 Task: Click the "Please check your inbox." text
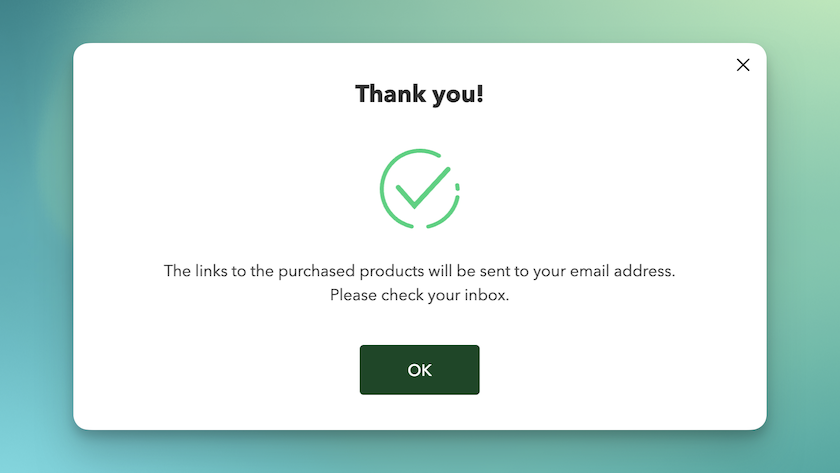pos(419,295)
